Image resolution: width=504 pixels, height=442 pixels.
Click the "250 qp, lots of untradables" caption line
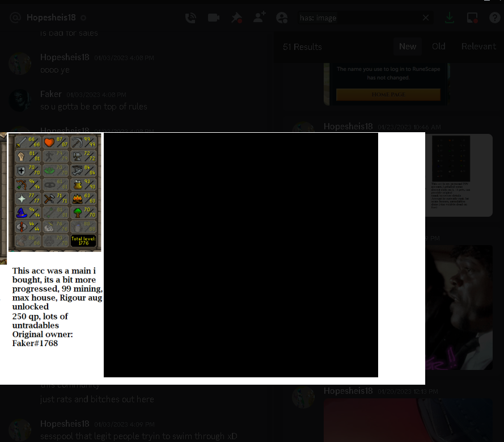[x=40, y=321]
